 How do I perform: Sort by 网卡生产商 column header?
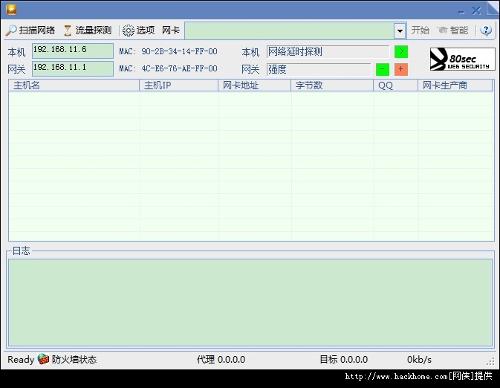[455, 85]
